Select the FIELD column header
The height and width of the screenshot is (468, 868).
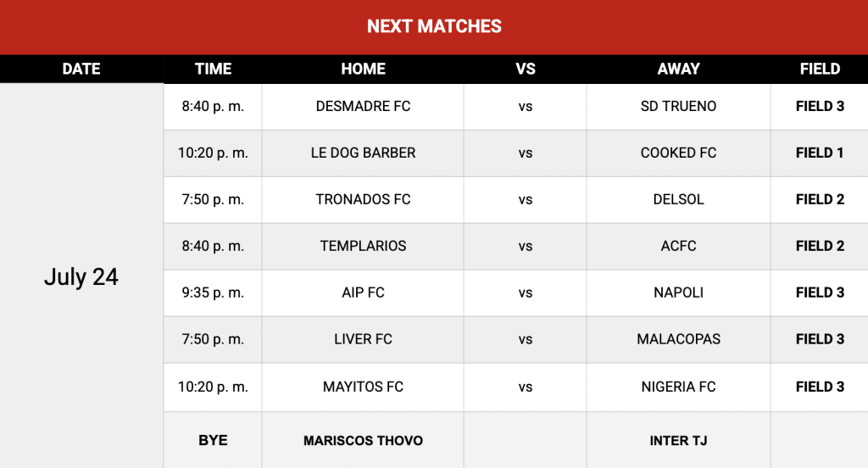point(820,69)
